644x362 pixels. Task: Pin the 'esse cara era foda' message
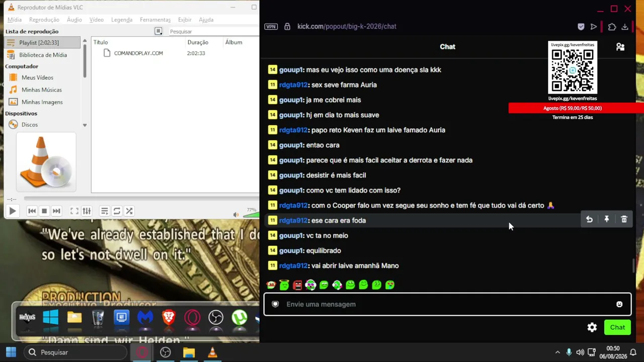[607, 219]
